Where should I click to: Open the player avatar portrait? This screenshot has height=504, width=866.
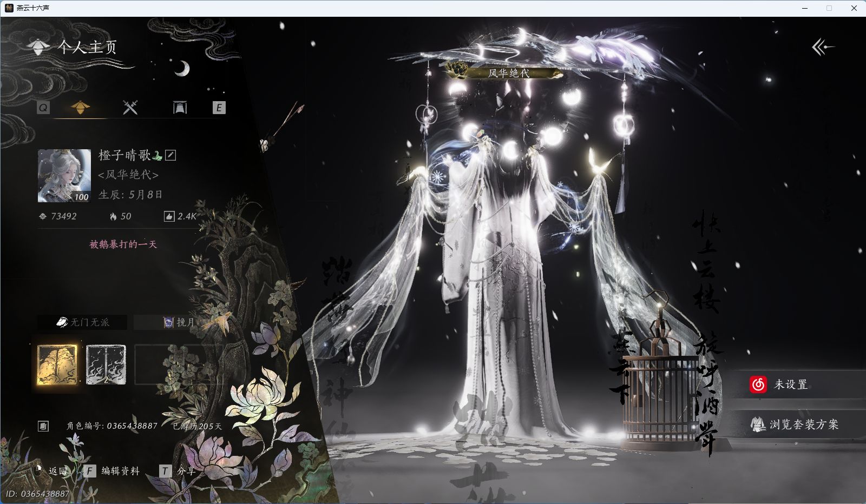(x=64, y=176)
